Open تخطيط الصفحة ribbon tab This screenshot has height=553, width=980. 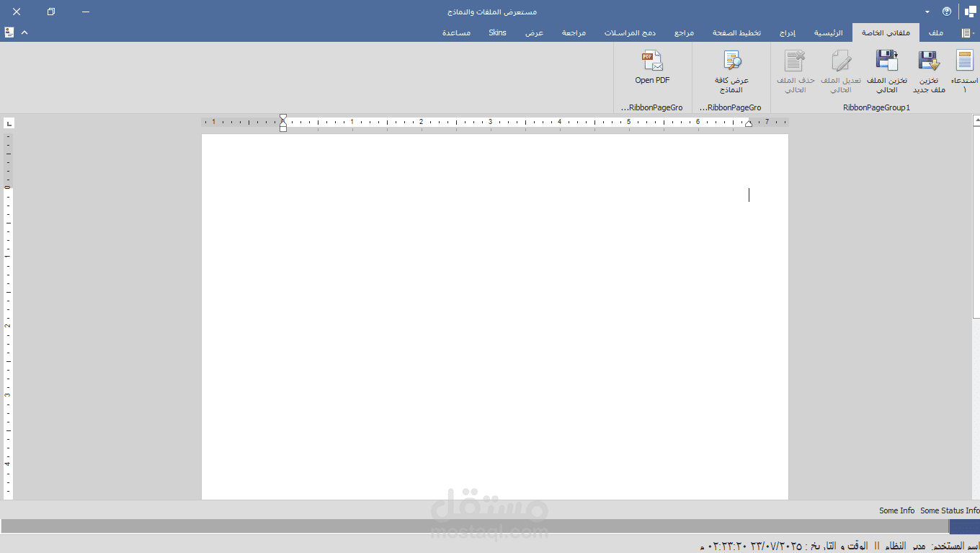(x=736, y=33)
